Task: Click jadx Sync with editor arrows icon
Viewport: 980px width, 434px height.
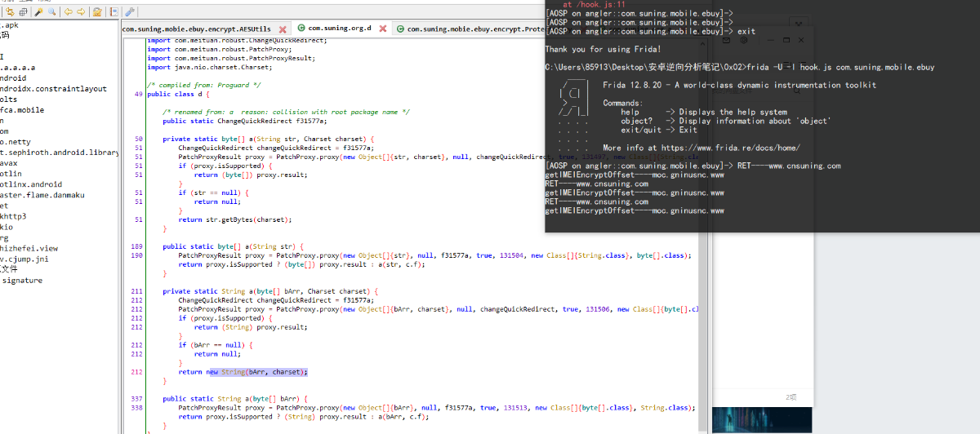Action: tap(10, 11)
